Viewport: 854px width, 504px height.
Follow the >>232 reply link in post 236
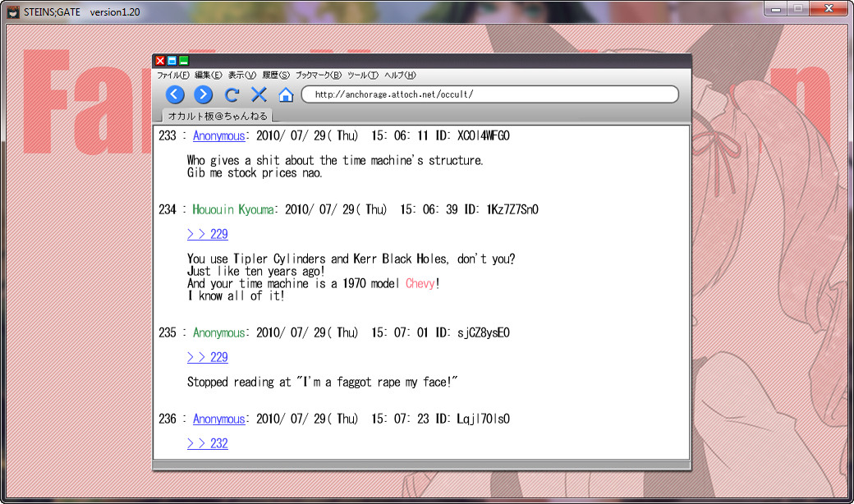(208, 443)
